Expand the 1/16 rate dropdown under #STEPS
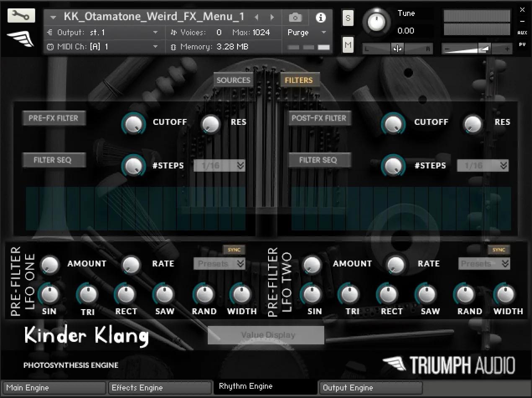This screenshot has height=398, width=532. (219, 165)
